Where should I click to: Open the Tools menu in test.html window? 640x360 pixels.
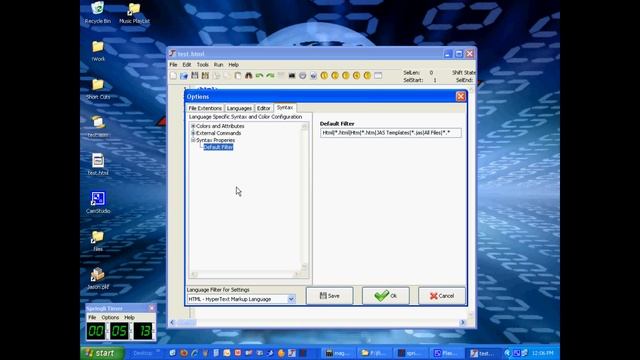(202, 64)
